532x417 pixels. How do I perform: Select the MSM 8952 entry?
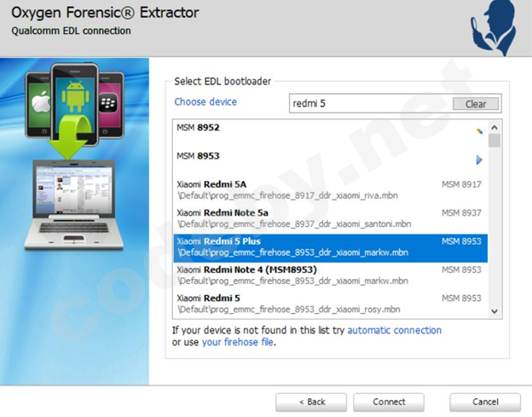(x=330, y=135)
